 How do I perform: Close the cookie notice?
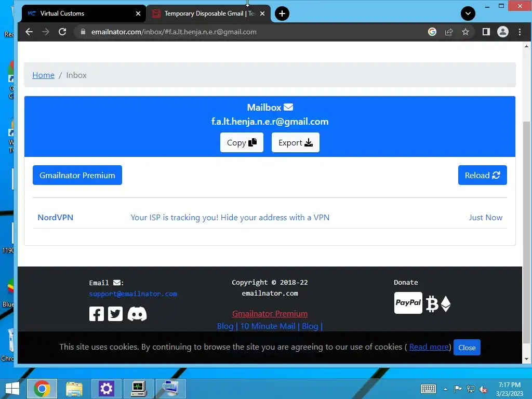click(x=467, y=348)
